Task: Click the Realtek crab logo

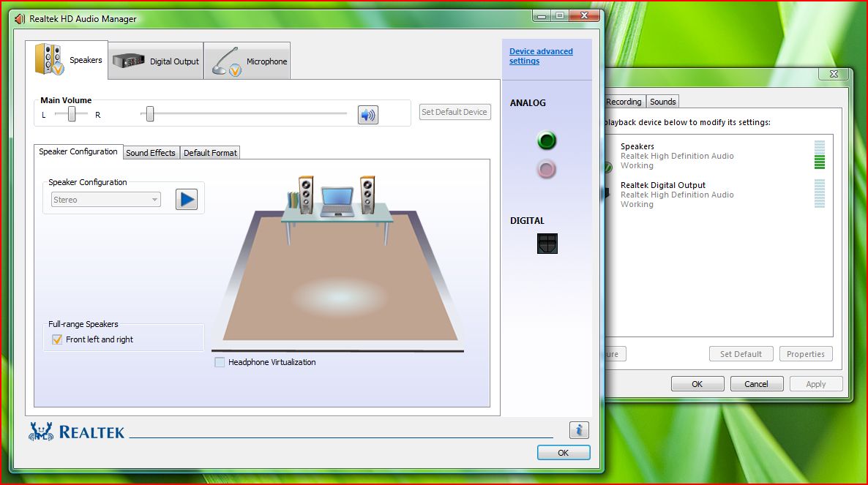Action: click(41, 432)
